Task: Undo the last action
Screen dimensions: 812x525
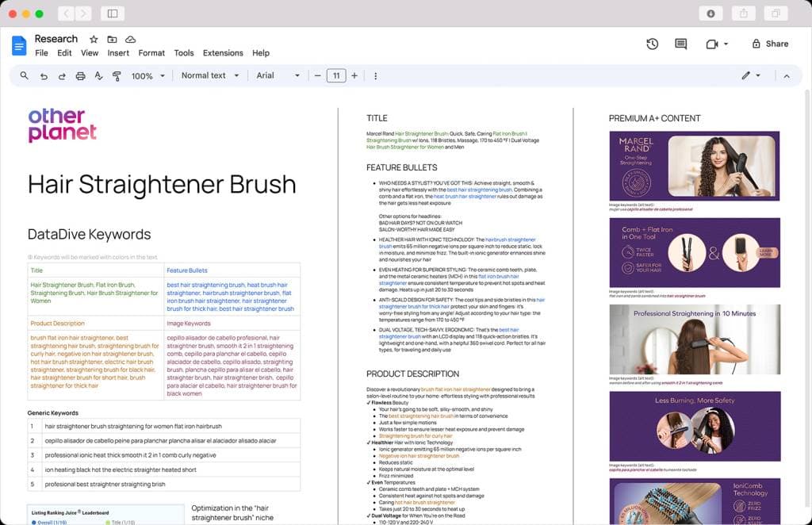Action: point(44,76)
